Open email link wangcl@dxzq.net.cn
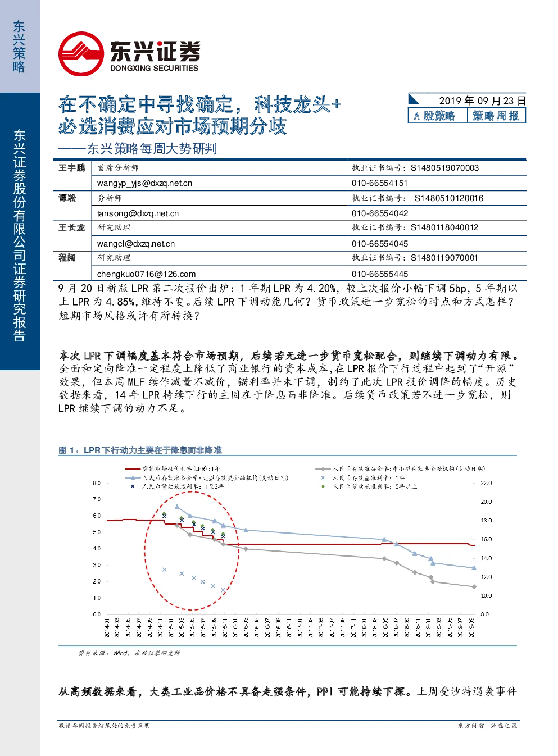Screen dimensions: 558x756 [x=136, y=244]
